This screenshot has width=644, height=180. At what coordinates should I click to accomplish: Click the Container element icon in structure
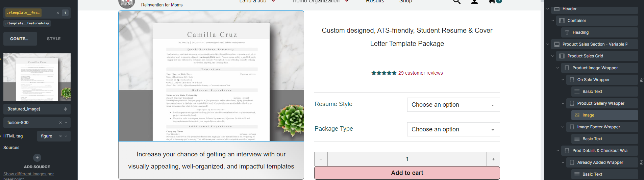coord(562,21)
